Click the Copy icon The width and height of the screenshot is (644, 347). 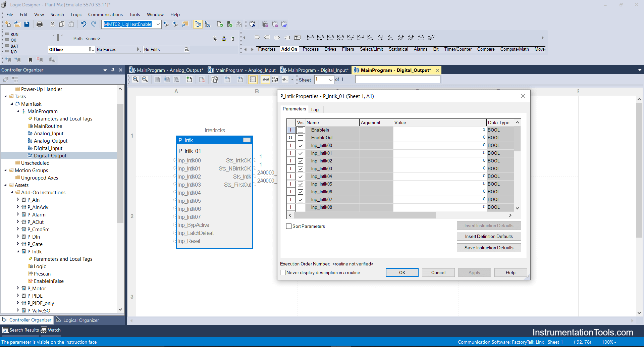tap(62, 24)
